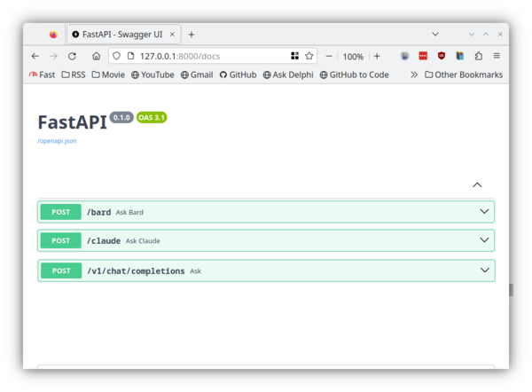Open the Movie bookmarks folder
Screen dimensions: 532x392
click(x=108, y=74)
